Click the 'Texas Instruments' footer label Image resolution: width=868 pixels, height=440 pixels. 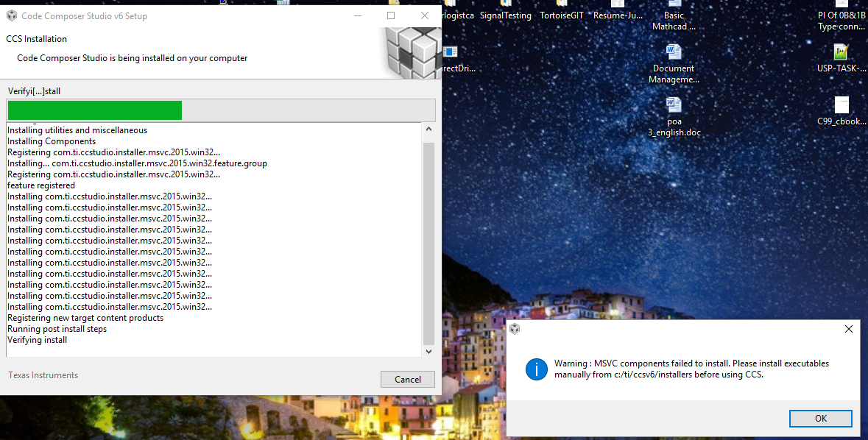43,375
